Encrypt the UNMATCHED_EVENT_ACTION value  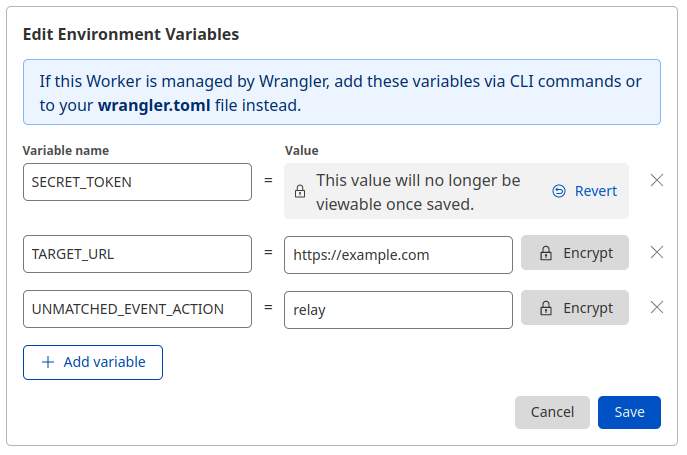tap(575, 308)
